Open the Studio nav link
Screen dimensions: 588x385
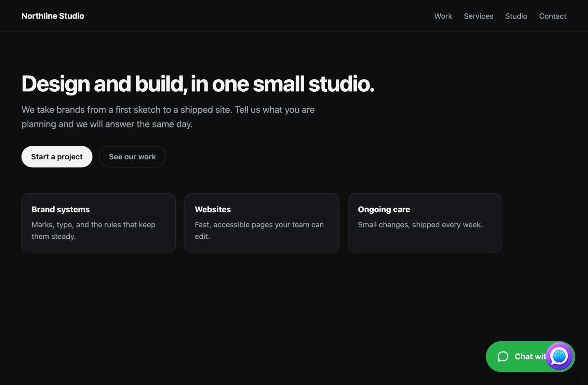click(516, 16)
